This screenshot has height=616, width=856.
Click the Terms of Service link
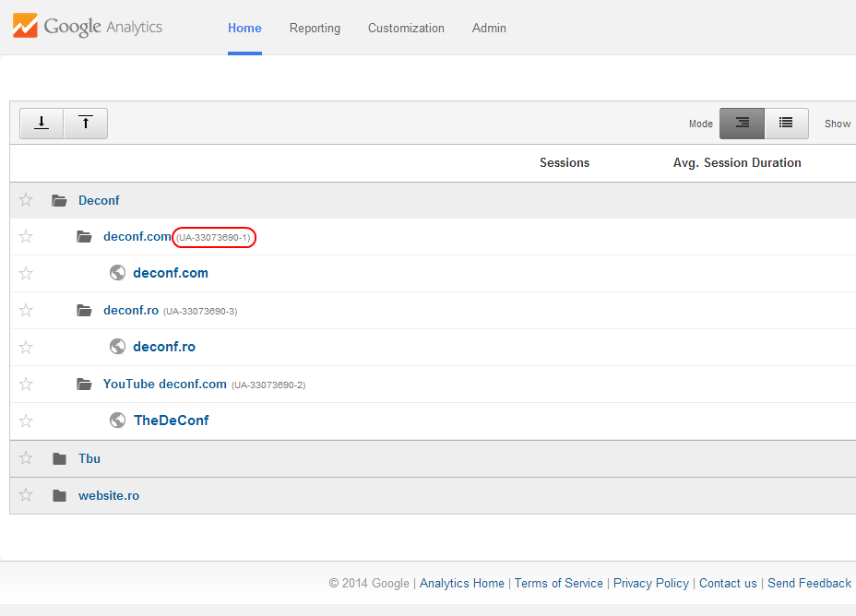pos(558,583)
